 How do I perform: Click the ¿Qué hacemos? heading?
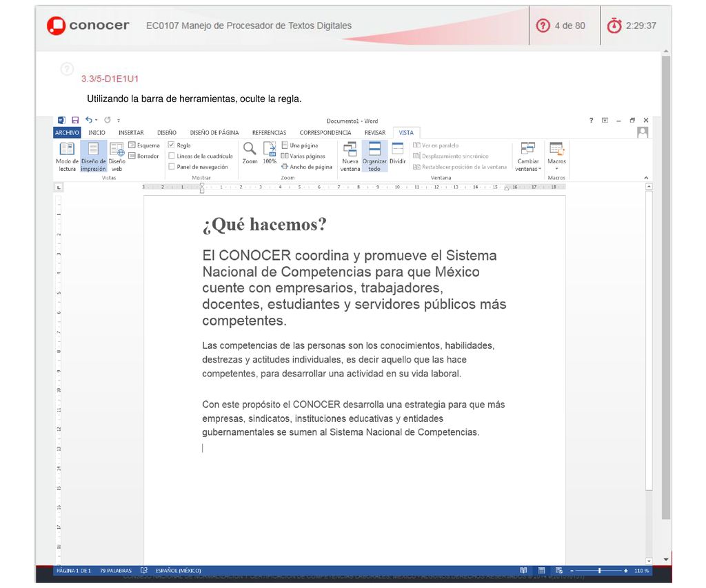(264, 224)
